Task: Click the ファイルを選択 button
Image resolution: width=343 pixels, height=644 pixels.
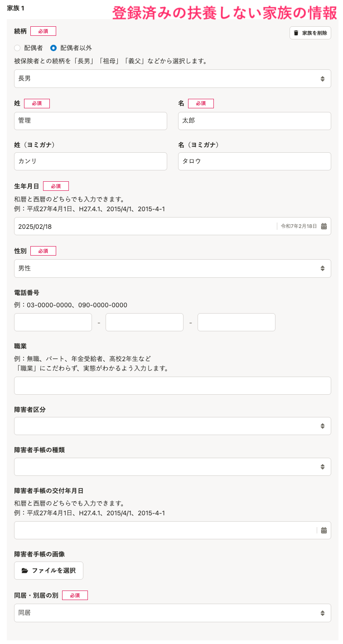Action: 48,571
